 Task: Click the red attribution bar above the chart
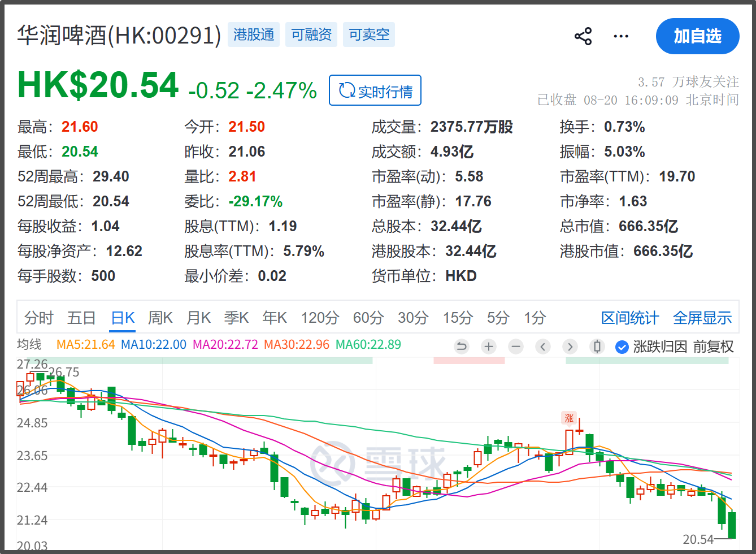[469, 360]
